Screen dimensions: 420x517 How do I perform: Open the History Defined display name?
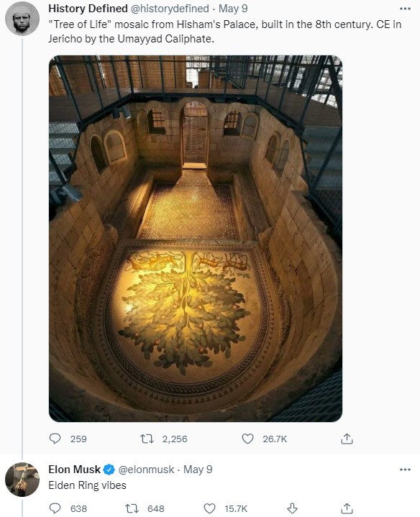pos(88,9)
